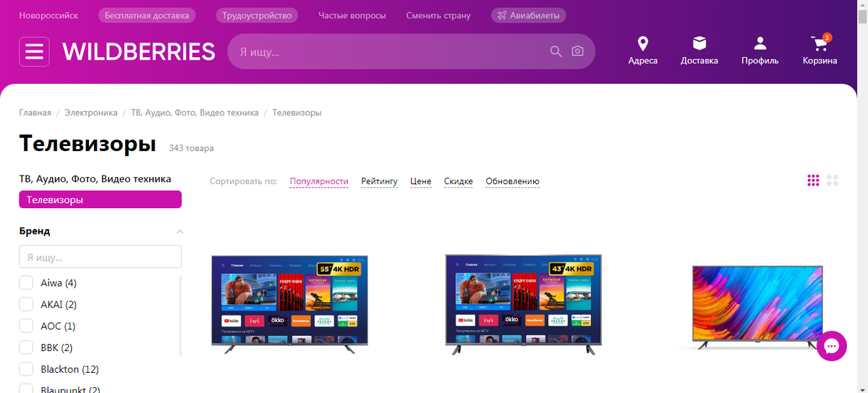868x393 pixels.
Task: Sort by Обновлению
Action: click(x=513, y=181)
